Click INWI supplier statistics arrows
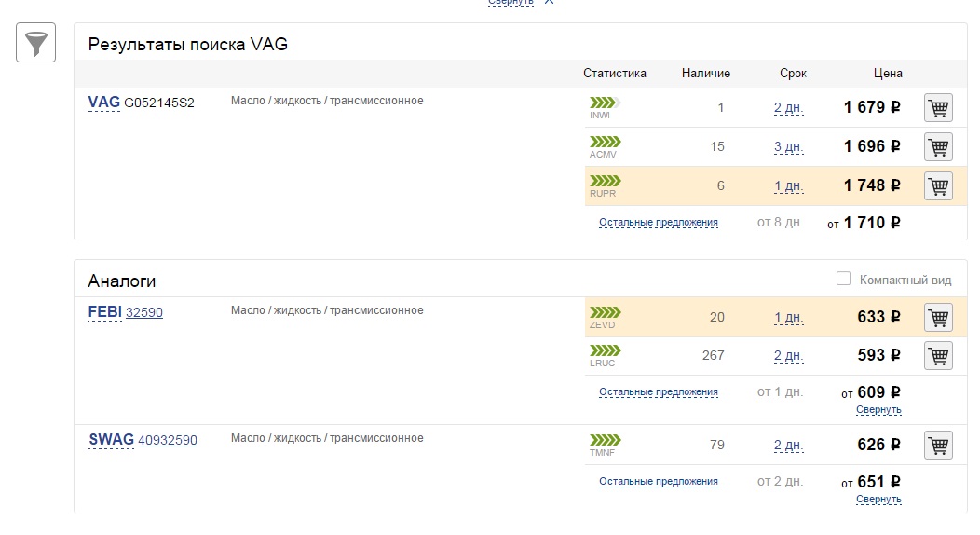 point(605,103)
